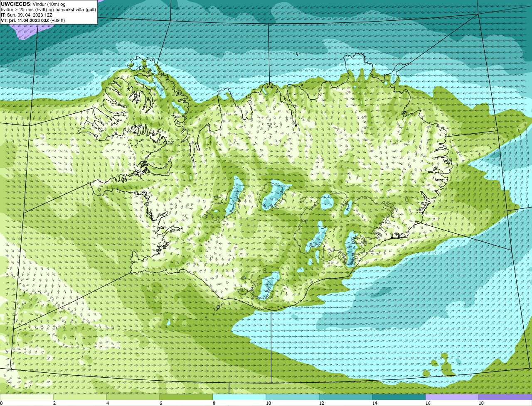Click the "16" label on the colour scale
Image resolution: width=532 pixels, height=406 pixels.
[428, 403]
